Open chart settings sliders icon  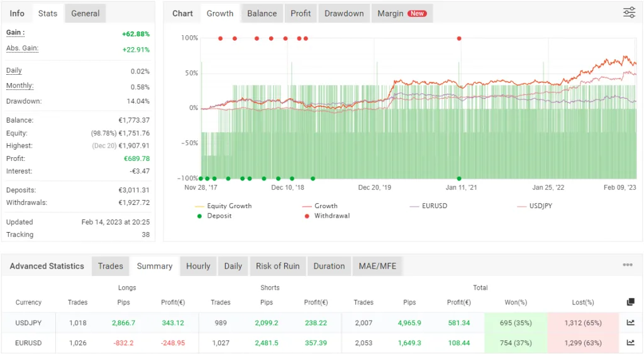pos(629,13)
